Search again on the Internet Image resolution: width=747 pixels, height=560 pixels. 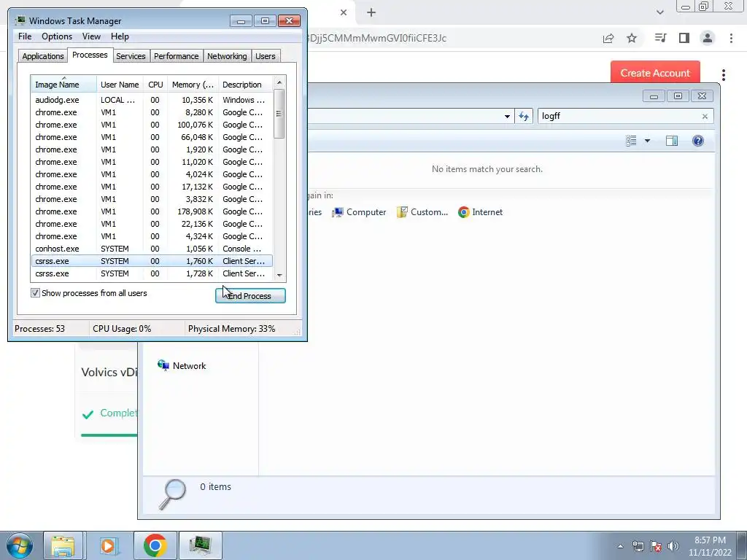(x=480, y=212)
